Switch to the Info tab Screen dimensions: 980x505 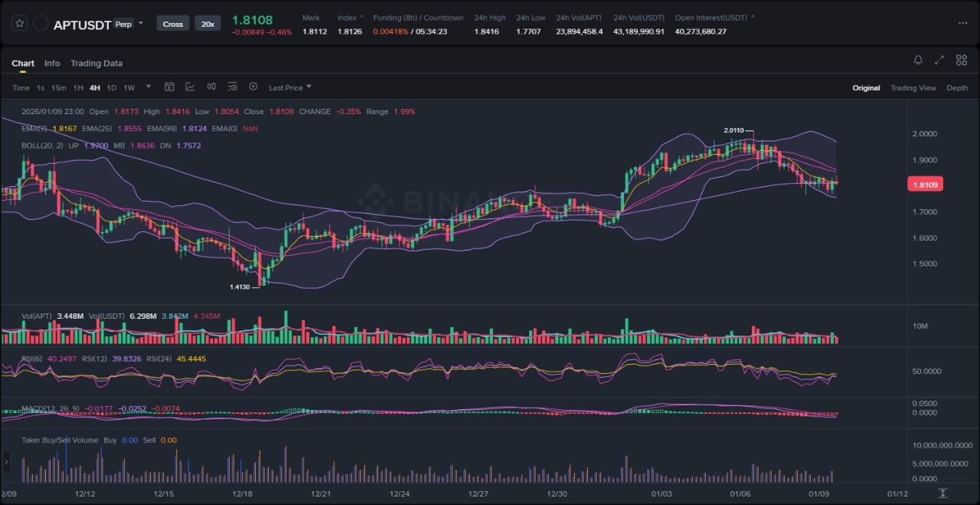[52, 64]
